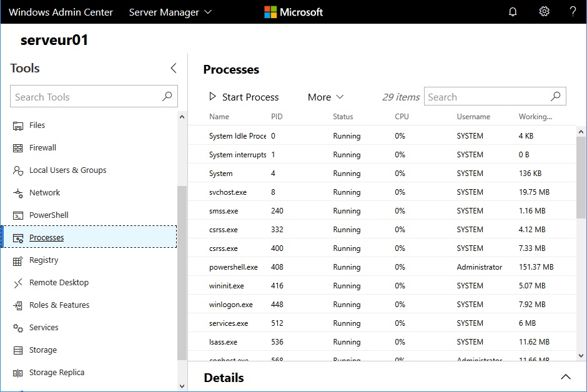Sort by the Status column header
The width and height of the screenshot is (587, 392).
343,117
